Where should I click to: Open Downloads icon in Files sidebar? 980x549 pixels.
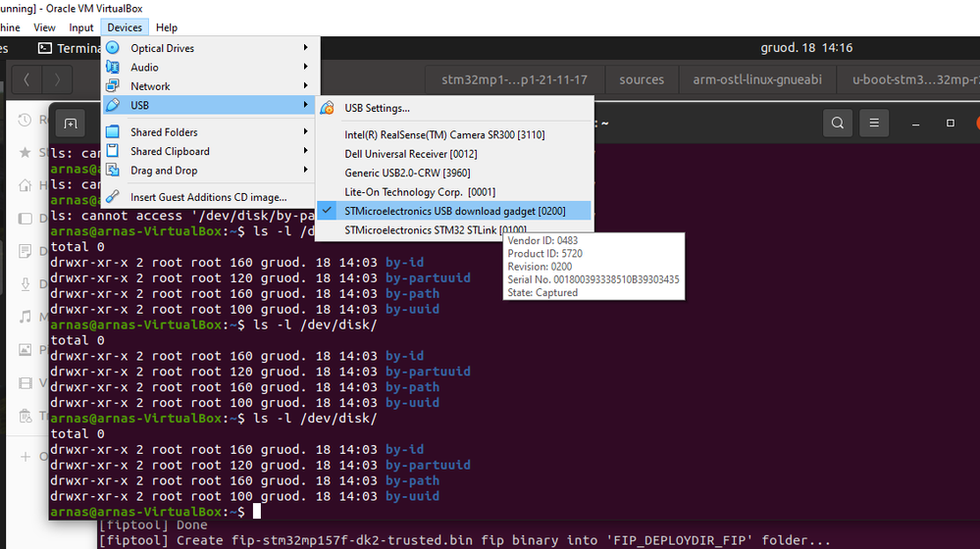[x=25, y=284]
